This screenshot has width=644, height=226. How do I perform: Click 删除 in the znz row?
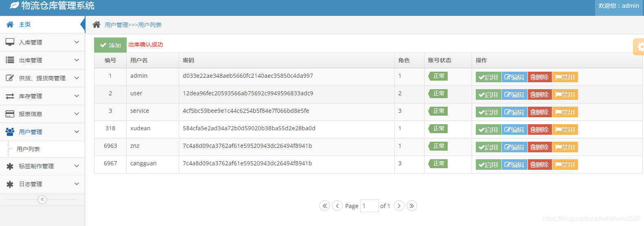(x=540, y=147)
